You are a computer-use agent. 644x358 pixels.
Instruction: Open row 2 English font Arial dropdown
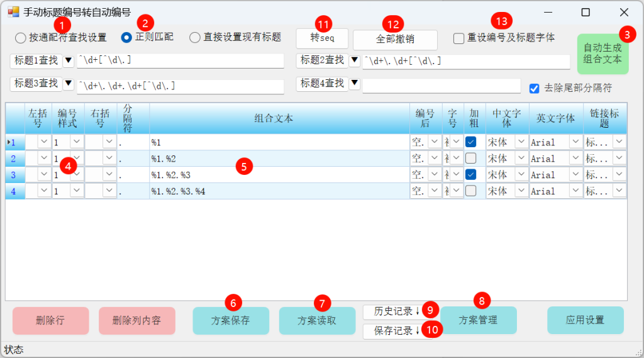click(x=575, y=159)
